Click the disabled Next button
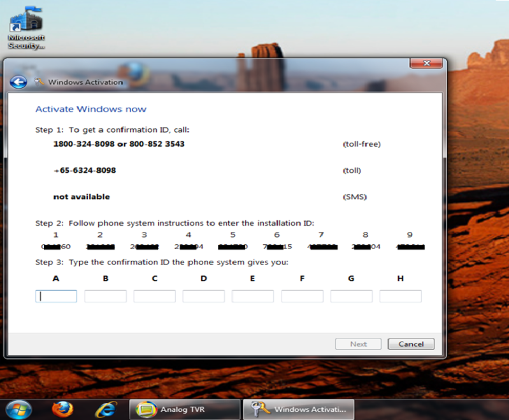The height and width of the screenshot is (420, 509). click(x=359, y=344)
